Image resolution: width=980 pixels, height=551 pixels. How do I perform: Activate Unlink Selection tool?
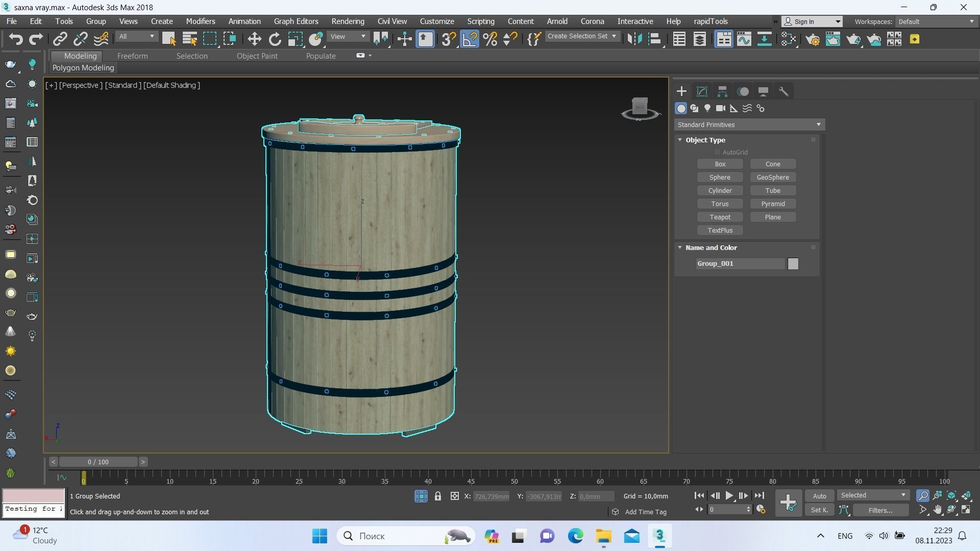[81, 39]
